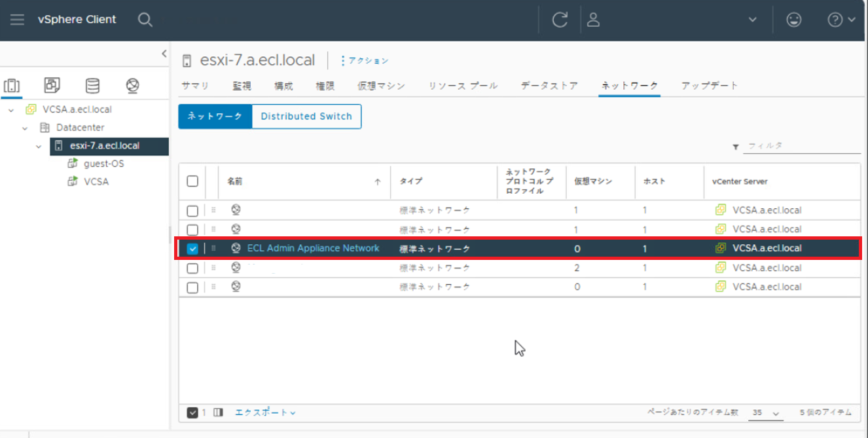Click the search magnifier icon

coord(145,20)
